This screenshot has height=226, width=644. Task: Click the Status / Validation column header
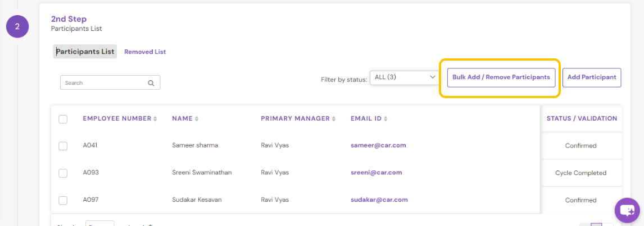[x=582, y=118]
